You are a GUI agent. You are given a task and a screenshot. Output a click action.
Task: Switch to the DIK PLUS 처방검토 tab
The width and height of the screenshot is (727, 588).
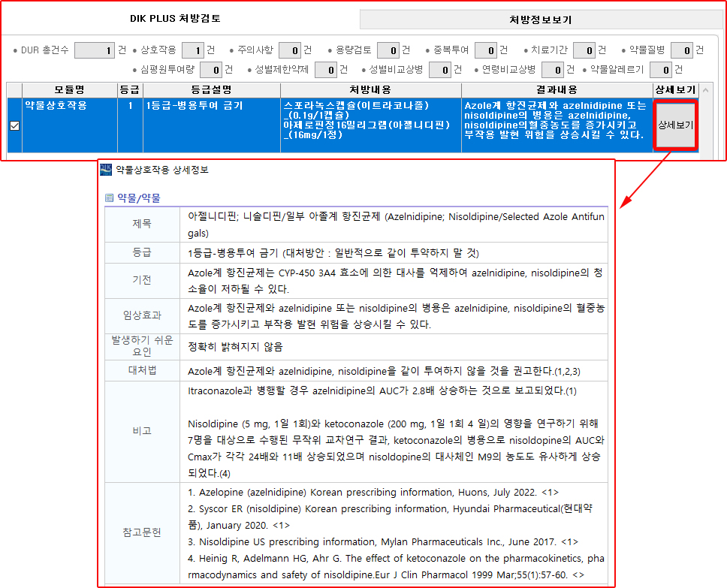tap(175, 19)
